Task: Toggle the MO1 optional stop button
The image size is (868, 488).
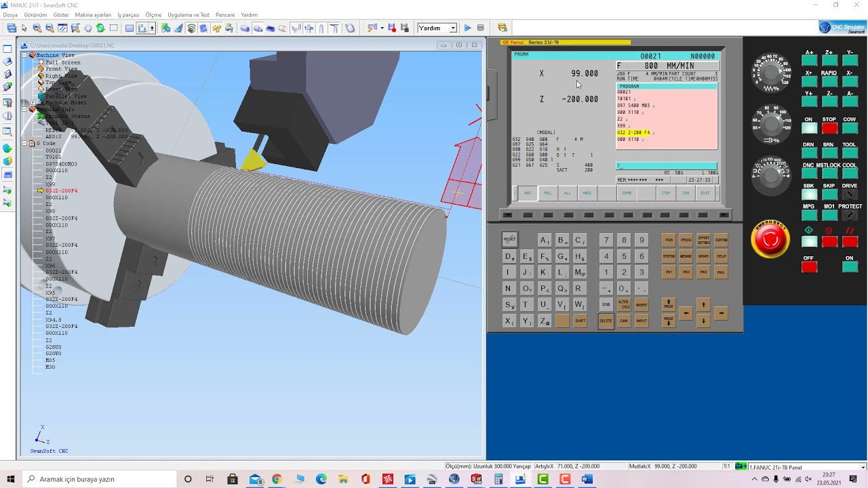Action: pyautogui.click(x=829, y=216)
